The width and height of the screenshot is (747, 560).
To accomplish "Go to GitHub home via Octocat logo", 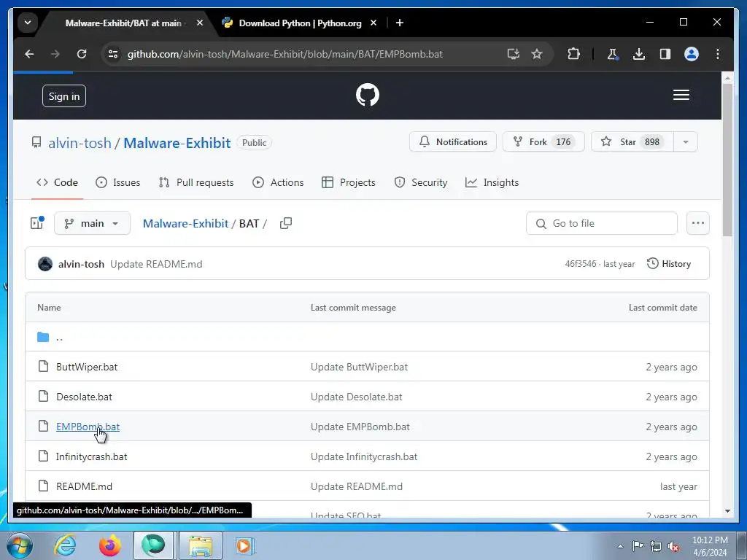I will (x=368, y=95).
